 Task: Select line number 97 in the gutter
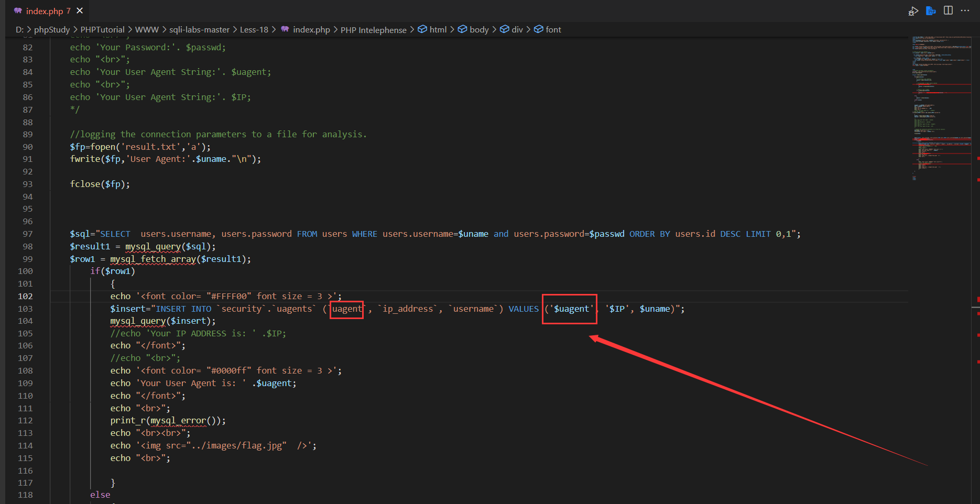click(x=28, y=234)
